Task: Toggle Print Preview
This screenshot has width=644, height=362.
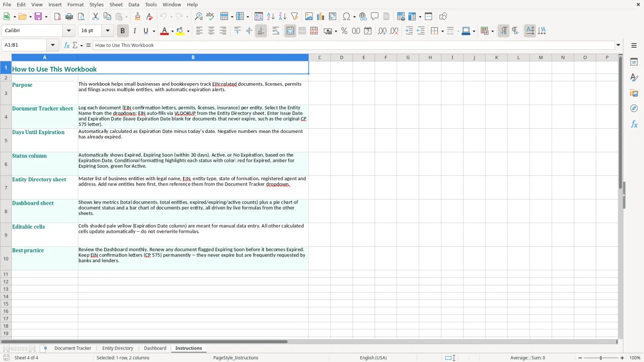Action: point(81,17)
